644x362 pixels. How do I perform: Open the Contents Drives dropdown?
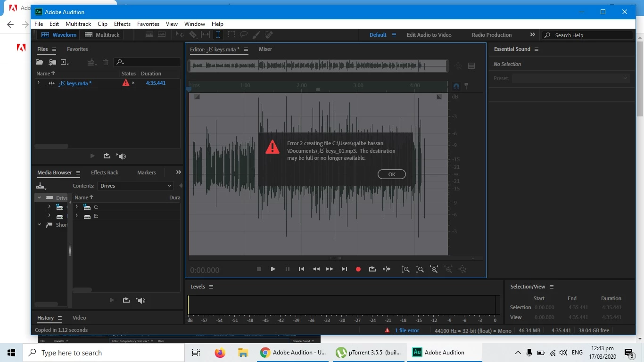136,186
